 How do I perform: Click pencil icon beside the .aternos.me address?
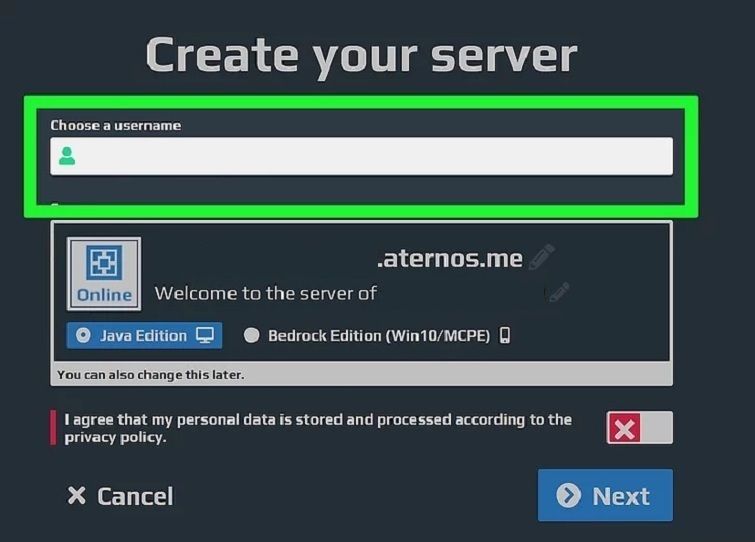[x=541, y=258]
